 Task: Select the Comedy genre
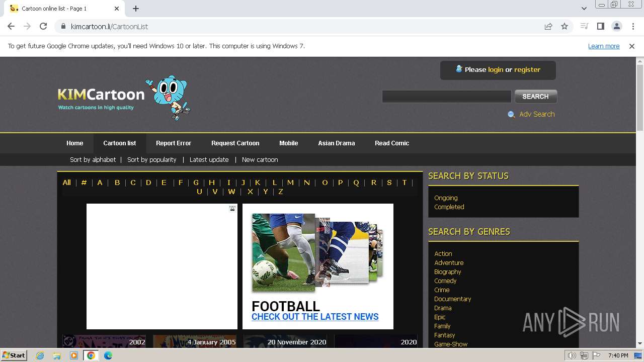tap(445, 281)
